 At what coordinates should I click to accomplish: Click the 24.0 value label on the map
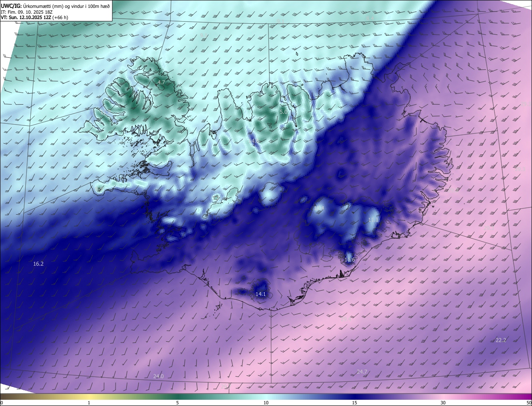coord(158,376)
